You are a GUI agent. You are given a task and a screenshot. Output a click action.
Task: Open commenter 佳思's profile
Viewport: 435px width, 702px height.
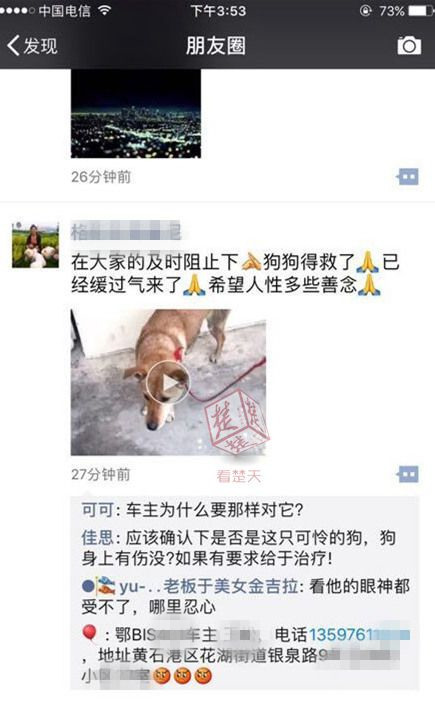[98, 538]
